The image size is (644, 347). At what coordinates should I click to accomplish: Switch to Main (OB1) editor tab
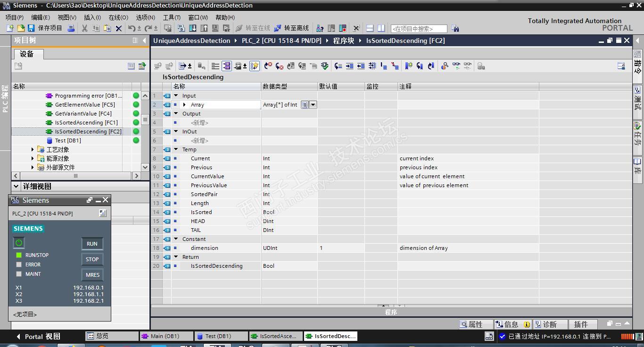pyautogui.click(x=166, y=336)
